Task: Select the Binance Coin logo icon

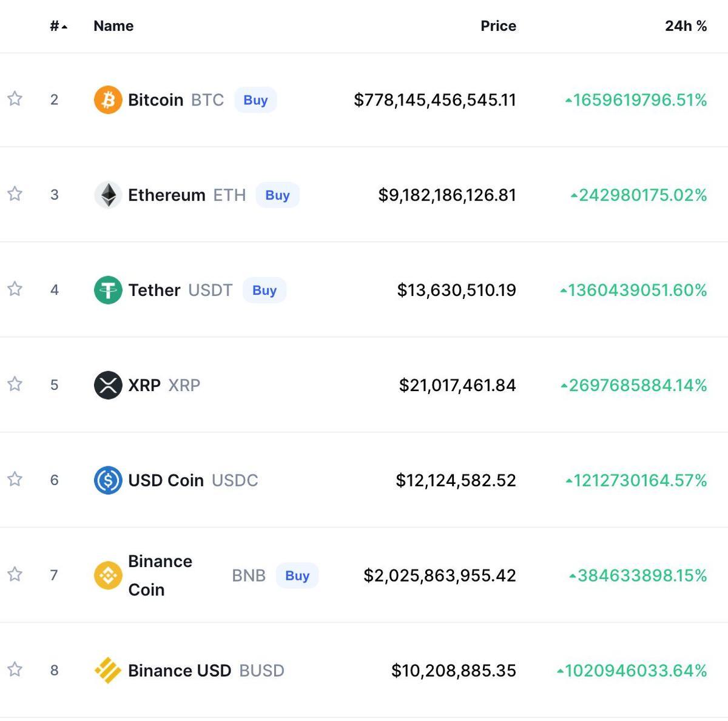Action: (108, 575)
